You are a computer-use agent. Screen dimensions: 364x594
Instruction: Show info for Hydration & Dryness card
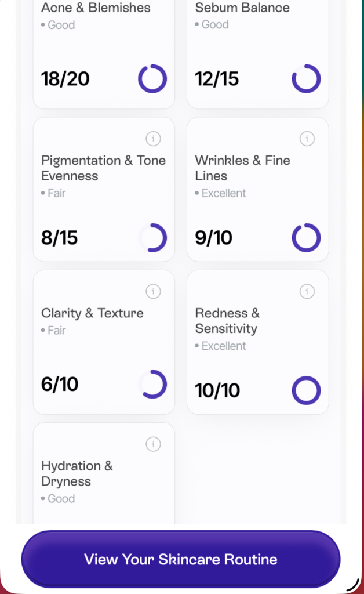[x=153, y=444]
